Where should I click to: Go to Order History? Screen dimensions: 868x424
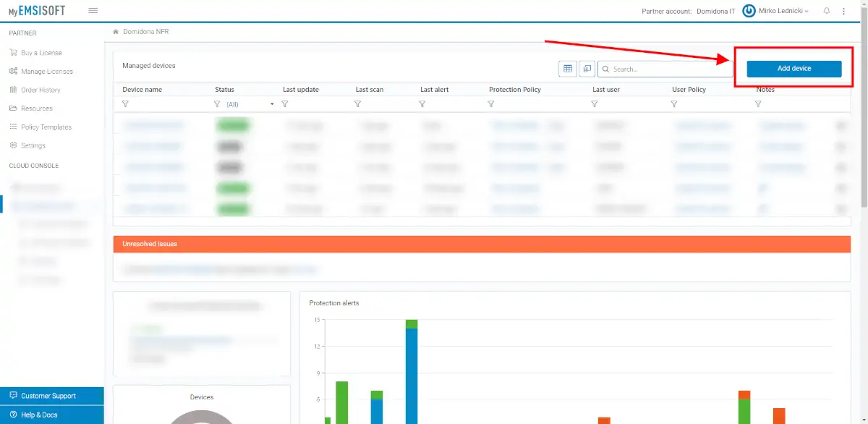coord(41,90)
